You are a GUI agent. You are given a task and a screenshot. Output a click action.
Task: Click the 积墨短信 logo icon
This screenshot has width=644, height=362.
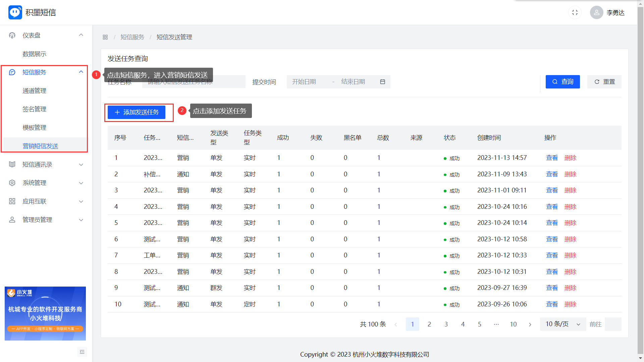[15, 12]
